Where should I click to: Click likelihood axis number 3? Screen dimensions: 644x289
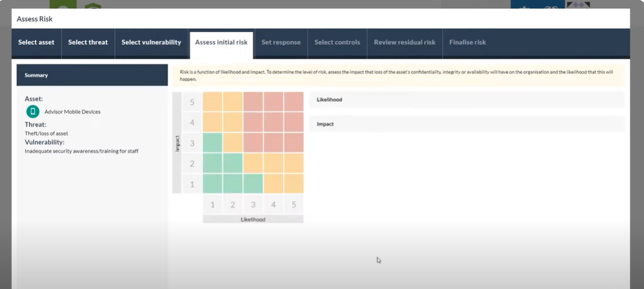pos(253,204)
